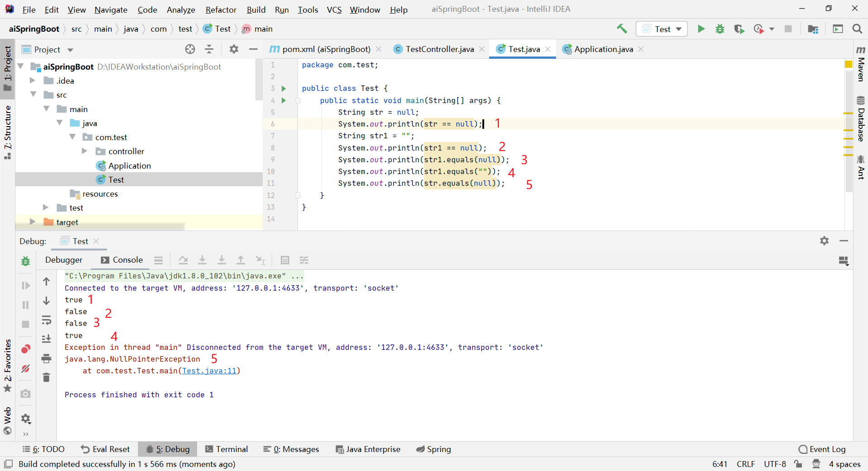Resume program in debug panel
868x471 pixels.
26,286
